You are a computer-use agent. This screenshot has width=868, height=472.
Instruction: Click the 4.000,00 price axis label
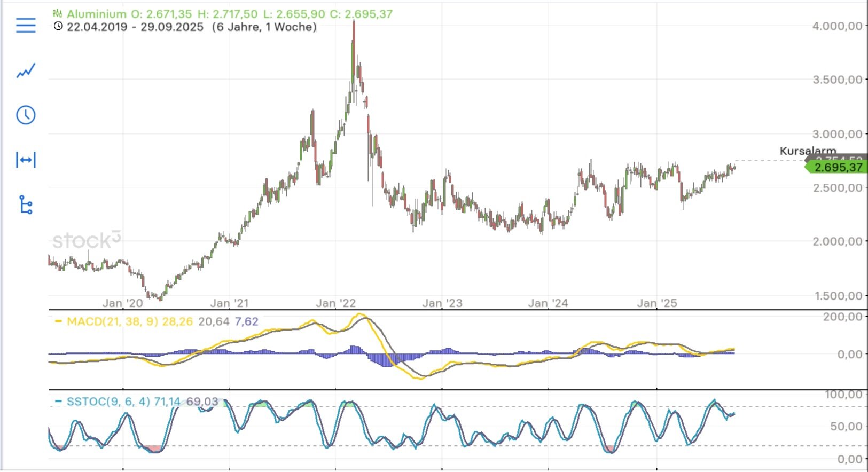tap(837, 26)
